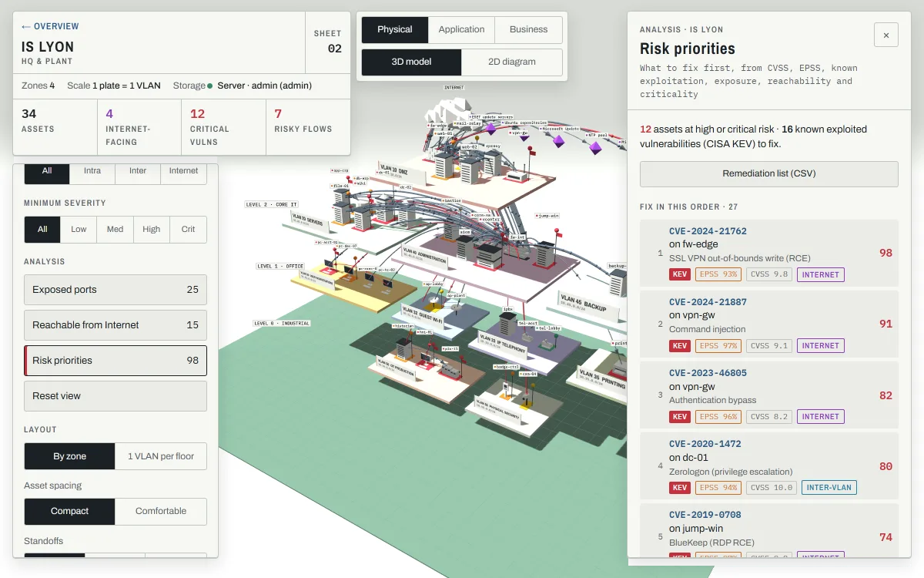The height and width of the screenshot is (578, 924).
Task: Click the 4 Internet-facing stat card
Action: pyautogui.click(x=139, y=127)
